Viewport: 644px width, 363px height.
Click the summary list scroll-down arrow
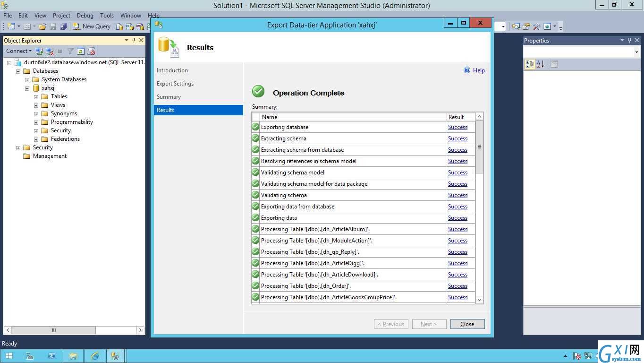pyautogui.click(x=479, y=300)
